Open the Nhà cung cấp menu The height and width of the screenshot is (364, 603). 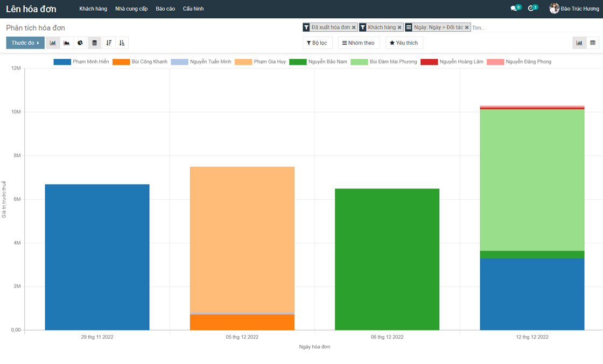pyautogui.click(x=131, y=9)
